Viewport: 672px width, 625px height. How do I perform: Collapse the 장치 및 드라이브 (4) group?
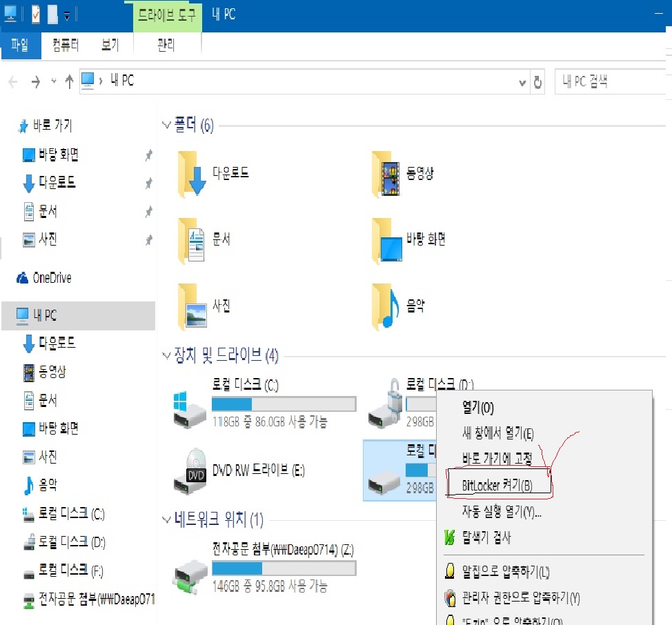(x=166, y=356)
